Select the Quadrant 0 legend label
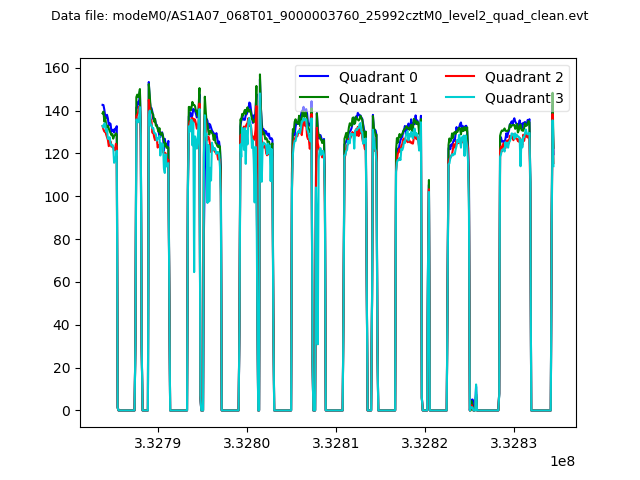Screen dimensions: 640x480 pos(378,77)
